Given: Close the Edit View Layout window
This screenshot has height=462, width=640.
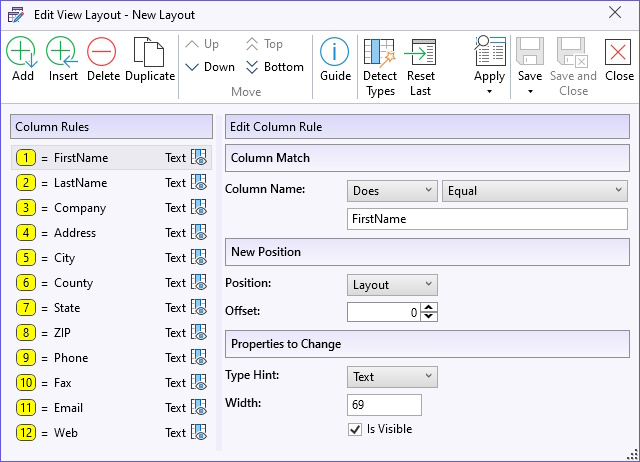Looking at the screenshot, I should pyautogui.click(x=615, y=13).
